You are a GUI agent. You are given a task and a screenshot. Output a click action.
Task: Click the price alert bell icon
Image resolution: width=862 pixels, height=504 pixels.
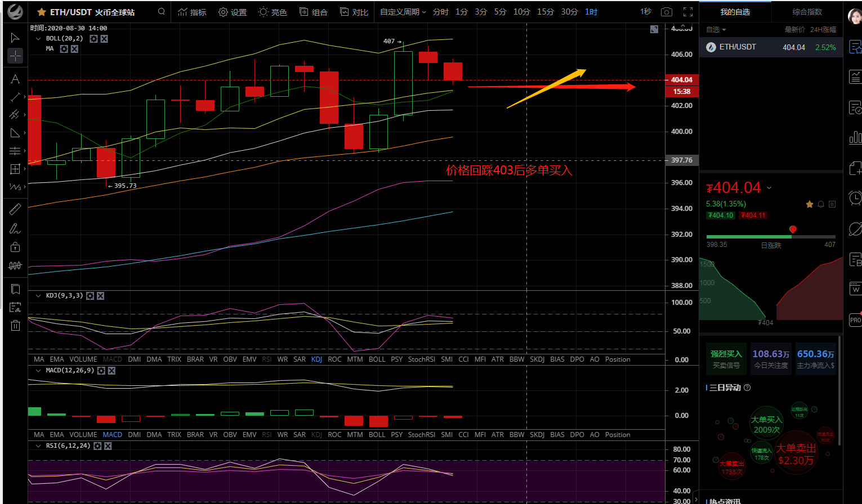821,204
